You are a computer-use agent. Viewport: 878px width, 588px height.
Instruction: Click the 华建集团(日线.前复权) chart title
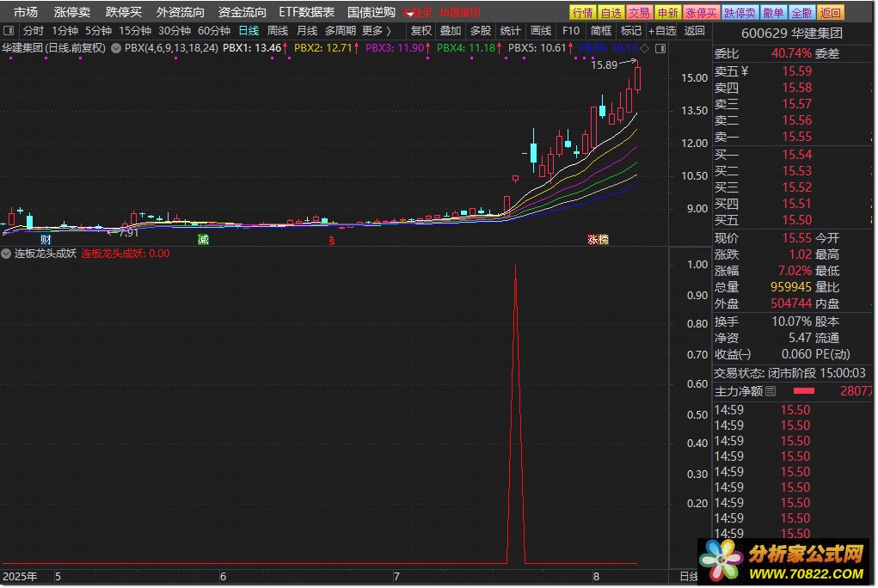pyautogui.click(x=53, y=48)
